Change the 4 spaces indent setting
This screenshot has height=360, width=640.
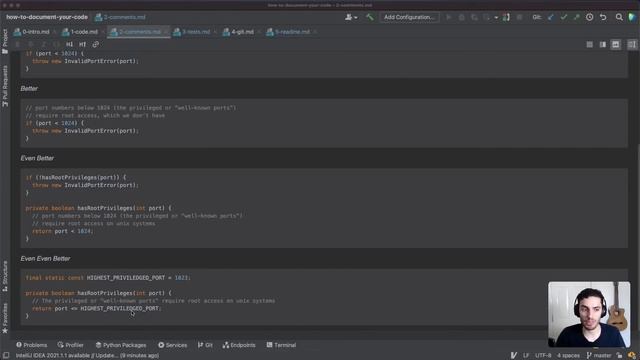[568, 356]
